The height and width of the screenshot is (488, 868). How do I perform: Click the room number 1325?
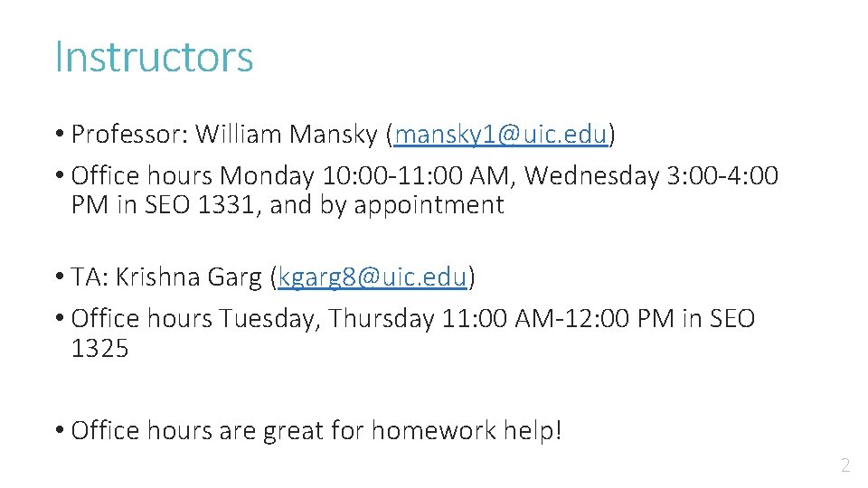(x=100, y=348)
